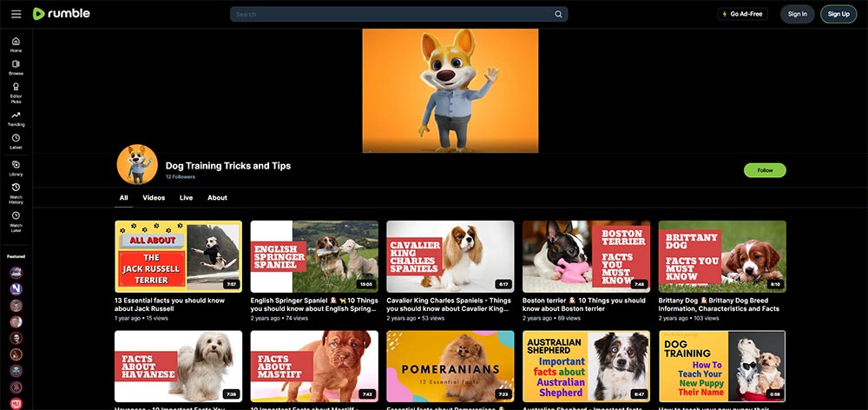Click the Boston terrier video title link
Image resolution: width=868 pixels, height=410 pixels.
point(584,305)
